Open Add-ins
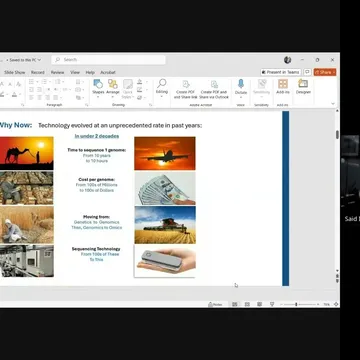The height and width of the screenshot is (360, 360). tap(283, 87)
